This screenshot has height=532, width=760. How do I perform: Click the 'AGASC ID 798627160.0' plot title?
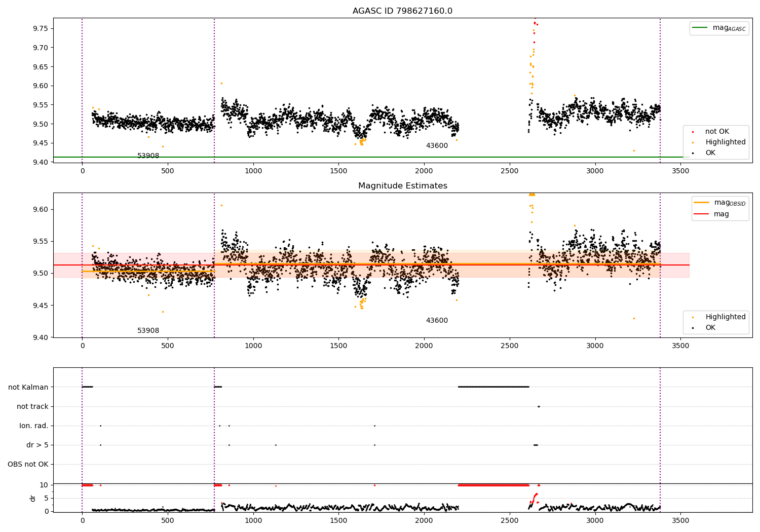(402, 11)
